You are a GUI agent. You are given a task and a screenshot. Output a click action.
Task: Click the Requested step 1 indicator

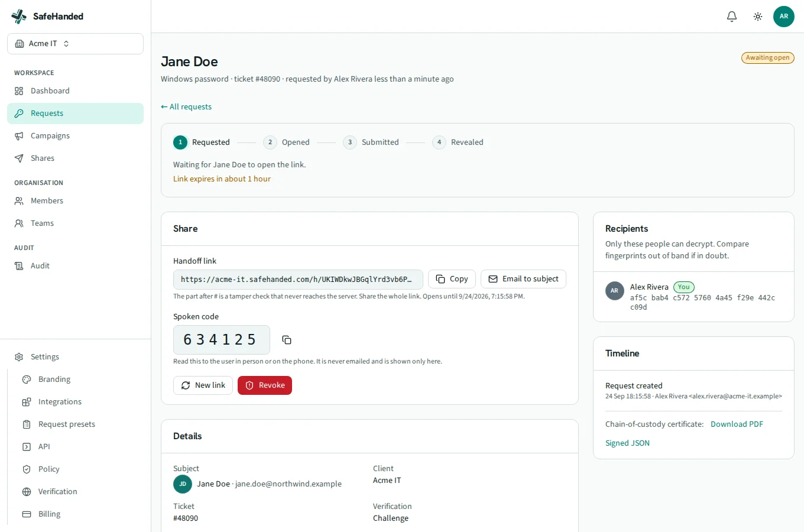point(180,142)
